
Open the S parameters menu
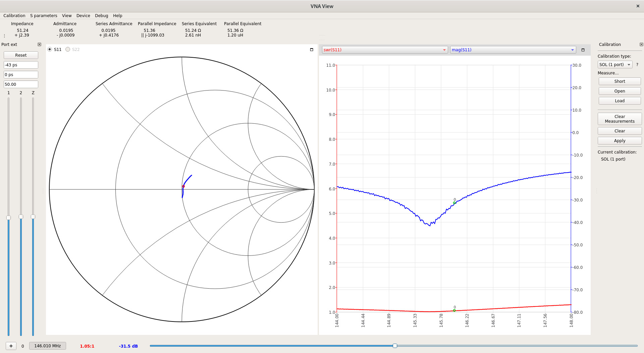point(44,16)
